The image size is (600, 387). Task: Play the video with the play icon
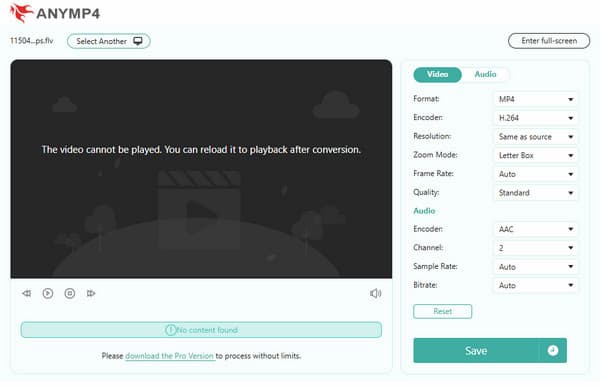coord(48,294)
